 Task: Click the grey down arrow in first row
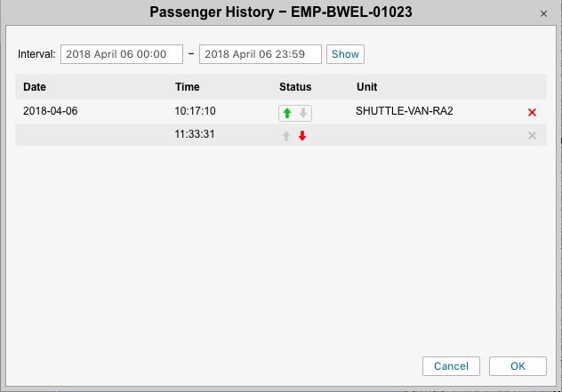click(x=302, y=113)
